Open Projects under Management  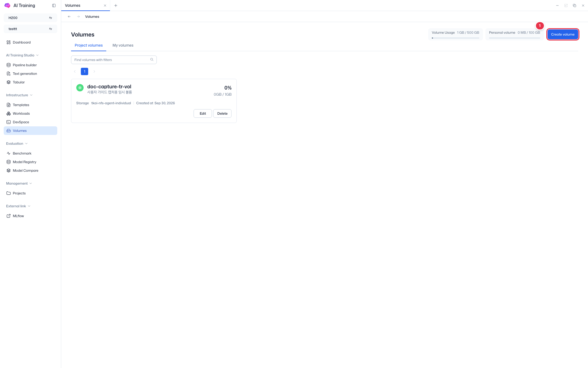pos(30,193)
